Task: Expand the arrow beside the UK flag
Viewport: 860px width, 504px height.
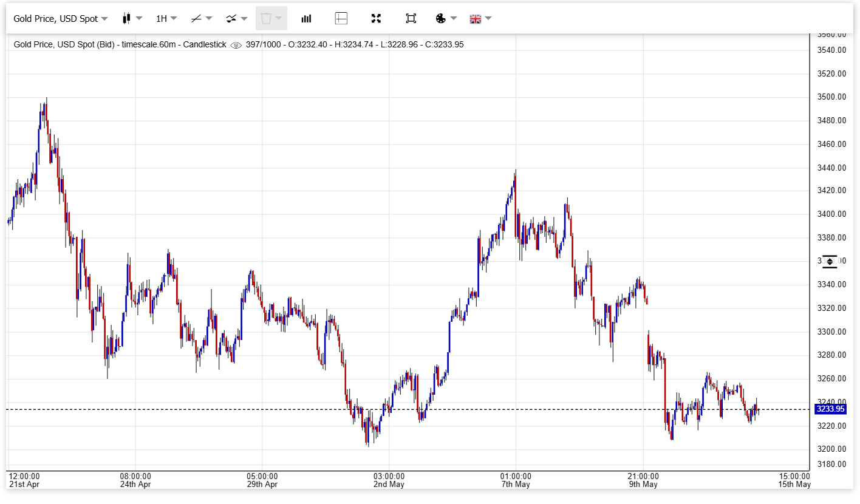Action: coord(488,18)
